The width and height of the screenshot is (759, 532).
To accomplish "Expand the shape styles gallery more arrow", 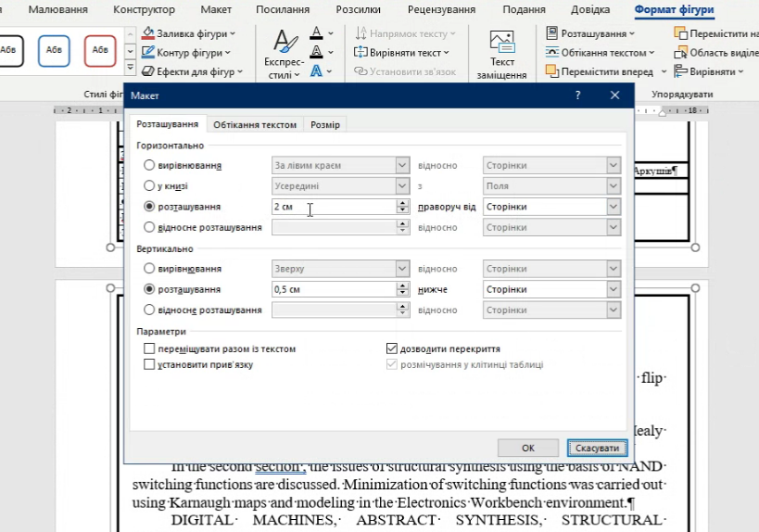I will tap(131, 68).
